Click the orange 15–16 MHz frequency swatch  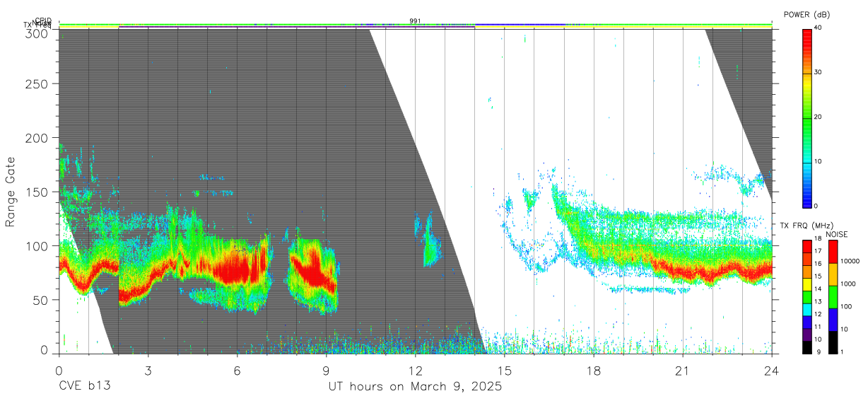[807, 271]
